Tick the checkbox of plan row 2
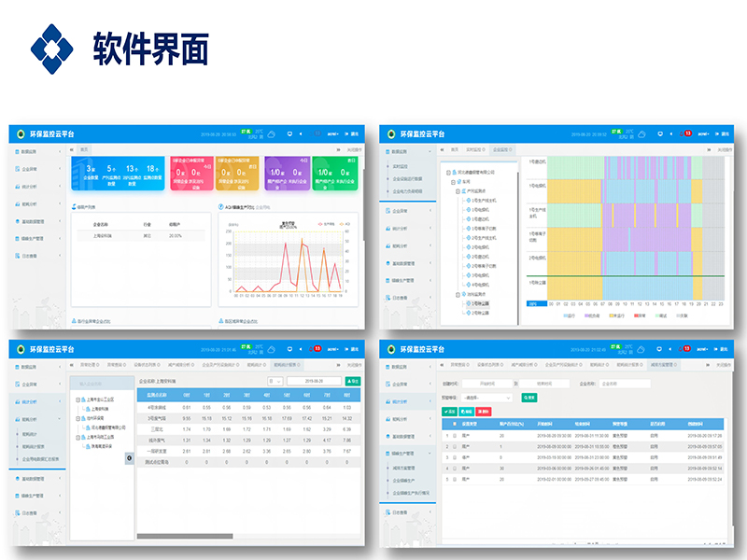 [x=455, y=447]
